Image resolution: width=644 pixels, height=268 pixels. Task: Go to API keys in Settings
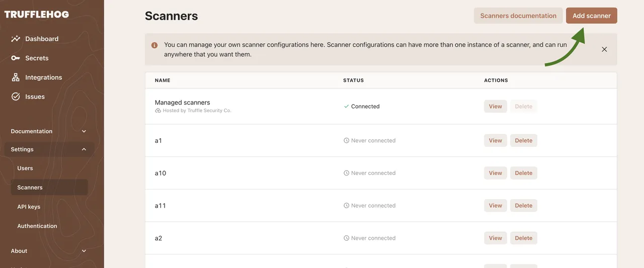click(29, 207)
